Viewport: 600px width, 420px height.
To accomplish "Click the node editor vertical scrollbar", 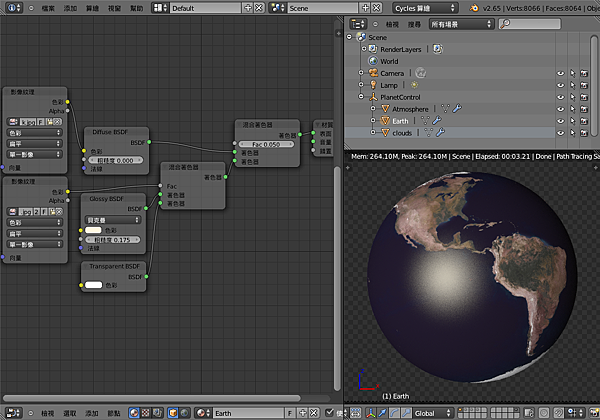I will 337,278.
